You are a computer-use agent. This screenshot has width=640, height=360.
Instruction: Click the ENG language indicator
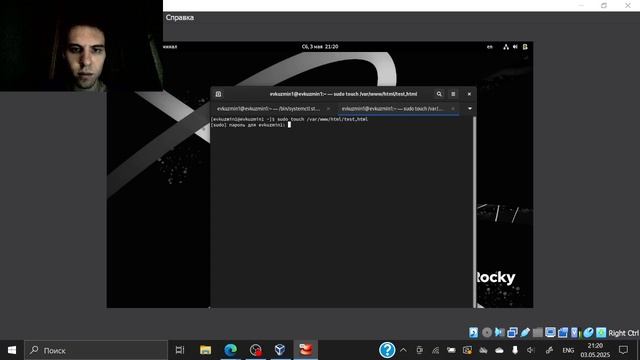pos(568,350)
